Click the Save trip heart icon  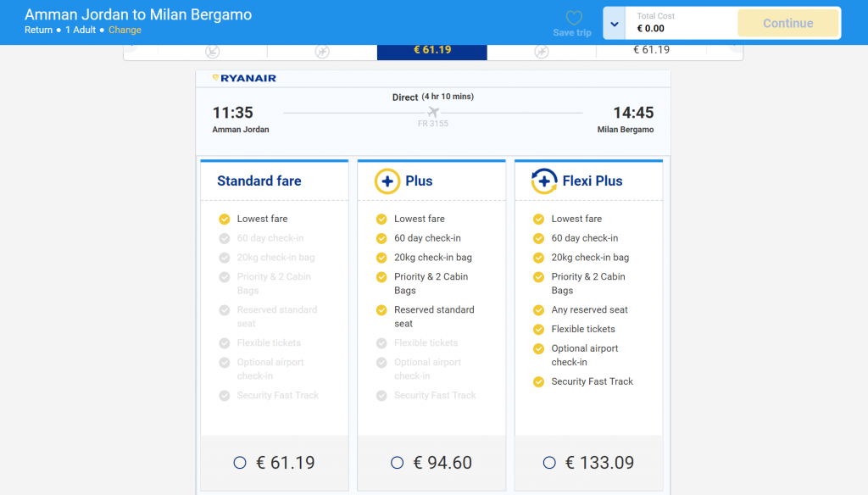click(573, 19)
